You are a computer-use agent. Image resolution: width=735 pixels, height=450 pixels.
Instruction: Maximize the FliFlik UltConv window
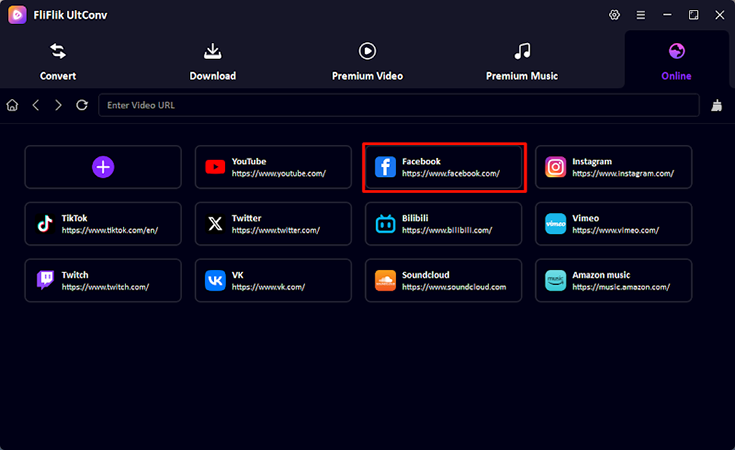coord(693,15)
